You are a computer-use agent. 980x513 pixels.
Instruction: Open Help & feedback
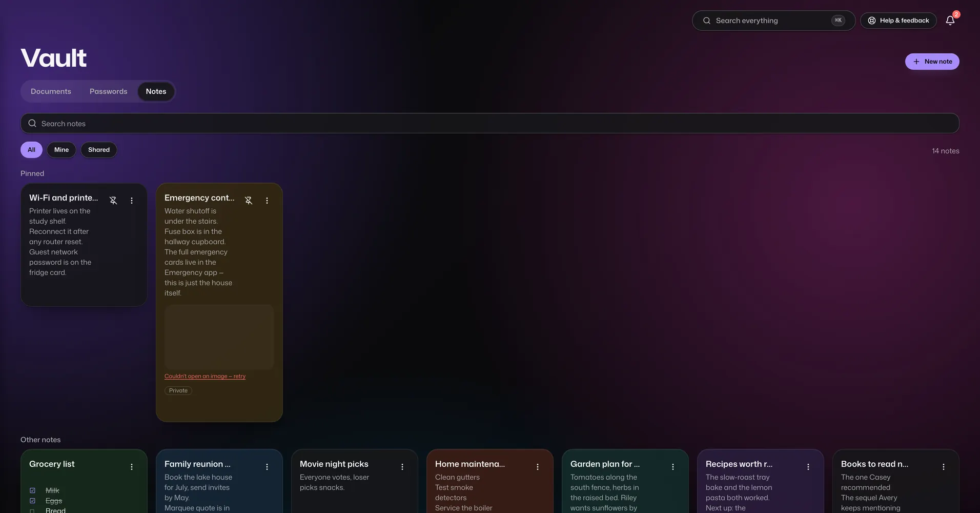coord(898,21)
